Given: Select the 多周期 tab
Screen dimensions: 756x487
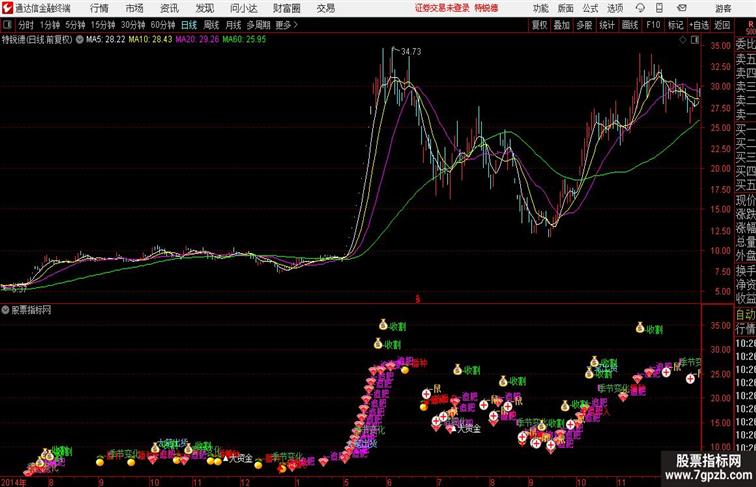Looking at the screenshot, I should pyautogui.click(x=258, y=25).
